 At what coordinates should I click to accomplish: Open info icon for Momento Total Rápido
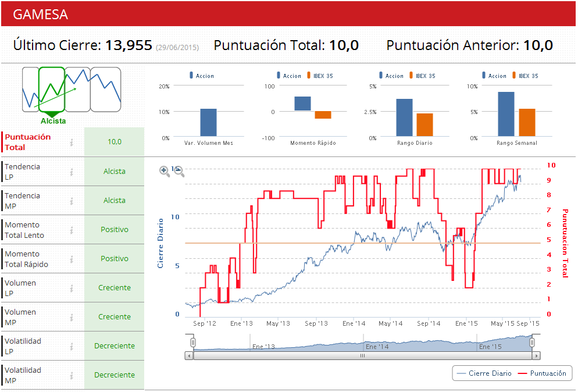pos(72,259)
